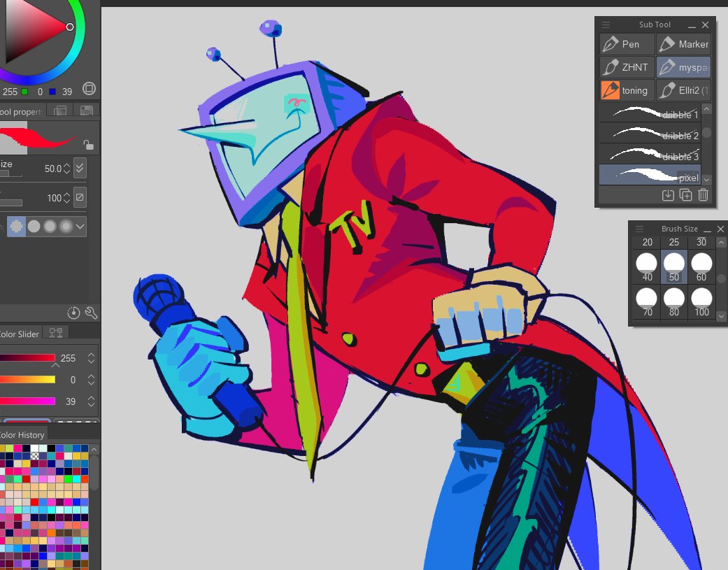Select no anti-aliasing option
The height and width of the screenshot is (570, 728).
[16, 227]
